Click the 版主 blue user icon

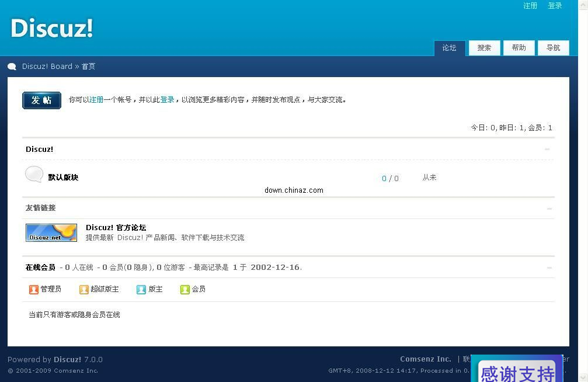click(141, 289)
